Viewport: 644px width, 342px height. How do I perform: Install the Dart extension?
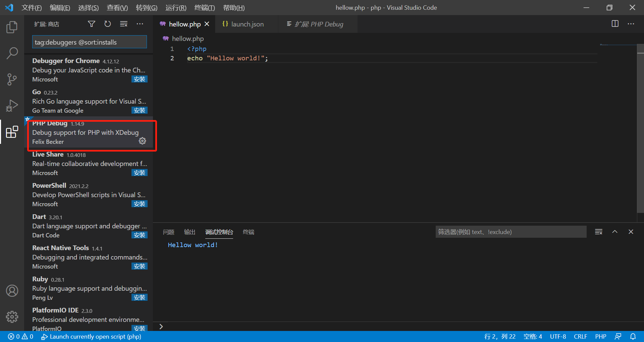[140, 235]
